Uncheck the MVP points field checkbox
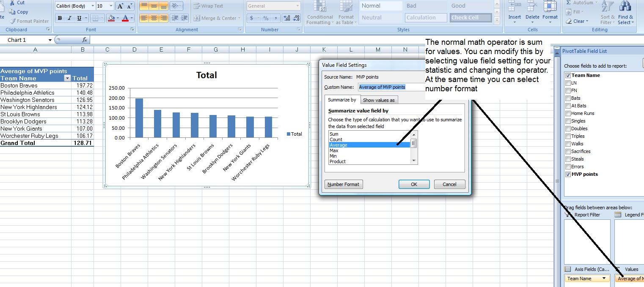Screen dimensions: 644x287 (568, 174)
